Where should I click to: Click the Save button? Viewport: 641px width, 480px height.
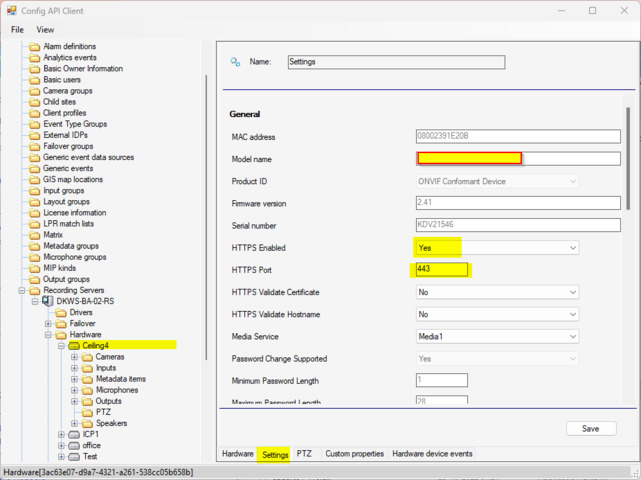tap(590, 428)
